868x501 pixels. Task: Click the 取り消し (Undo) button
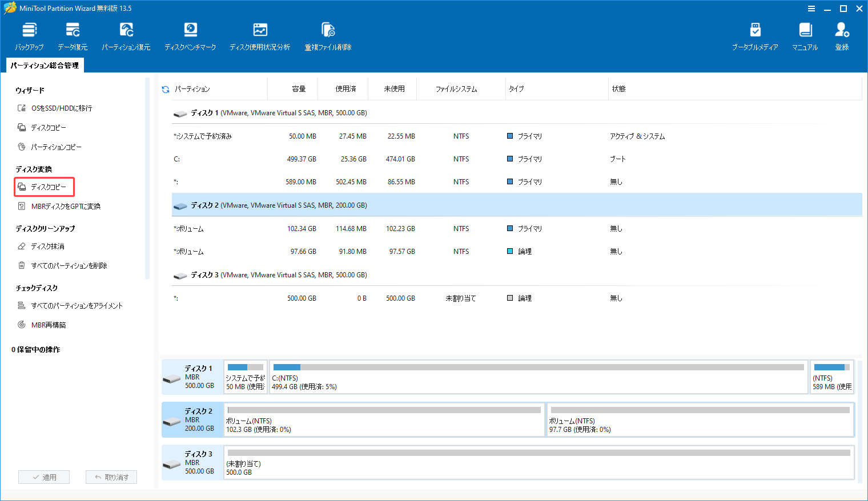coord(111,476)
